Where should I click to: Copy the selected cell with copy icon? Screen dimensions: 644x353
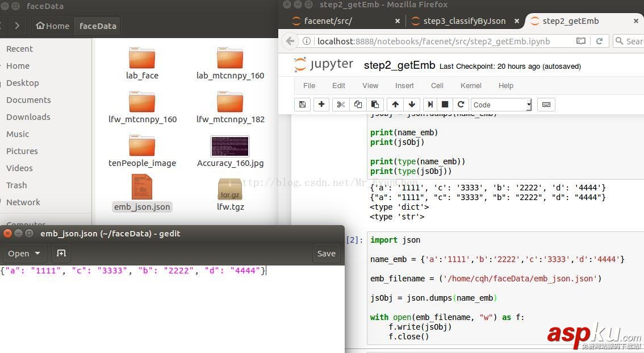[357, 105]
